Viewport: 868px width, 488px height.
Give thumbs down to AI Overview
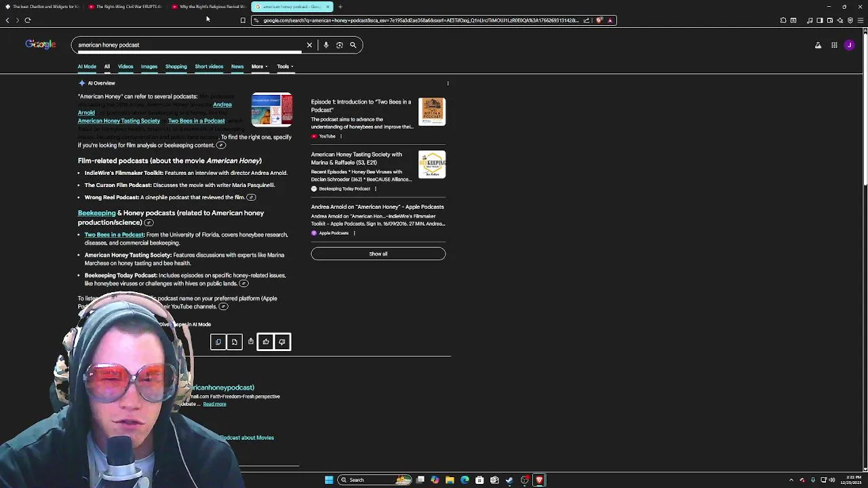pyautogui.click(x=282, y=342)
